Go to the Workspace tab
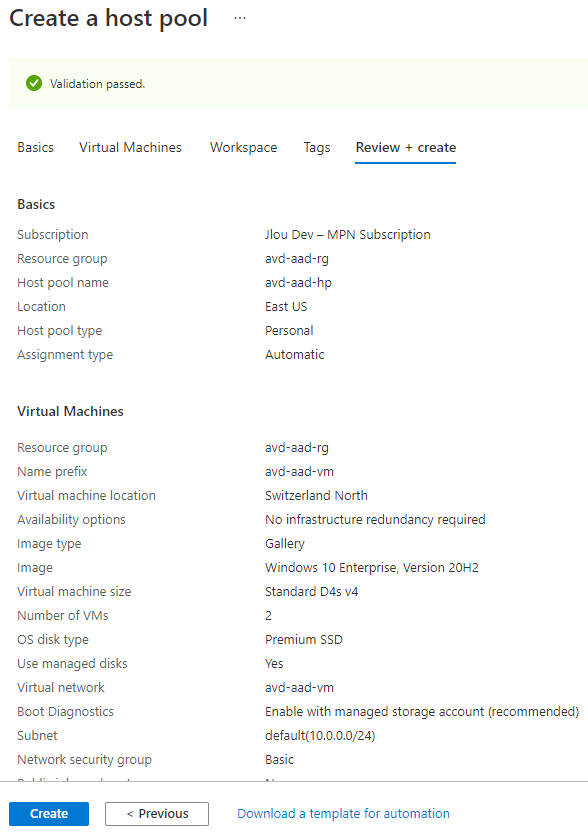Viewport: 588px width, 833px height. (x=243, y=147)
